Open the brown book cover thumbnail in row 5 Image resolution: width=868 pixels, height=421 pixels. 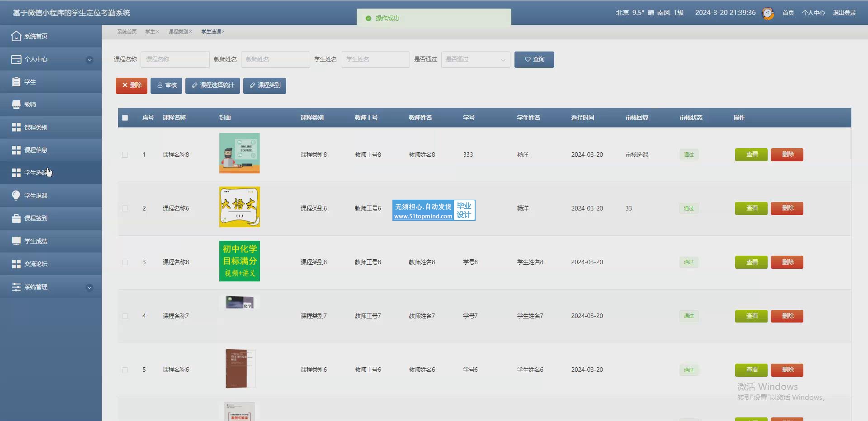tap(240, 369)
